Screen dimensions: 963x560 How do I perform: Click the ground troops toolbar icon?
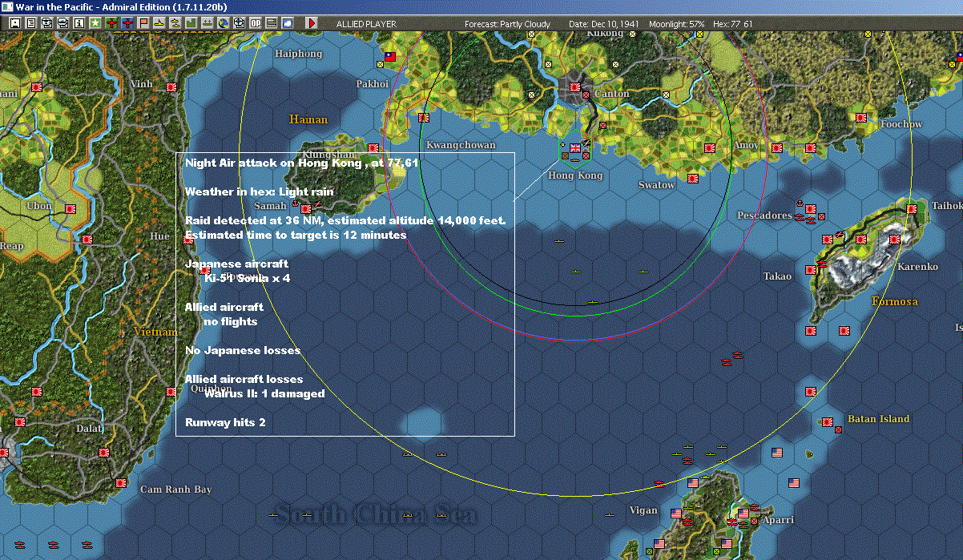[x=208, y=23]
